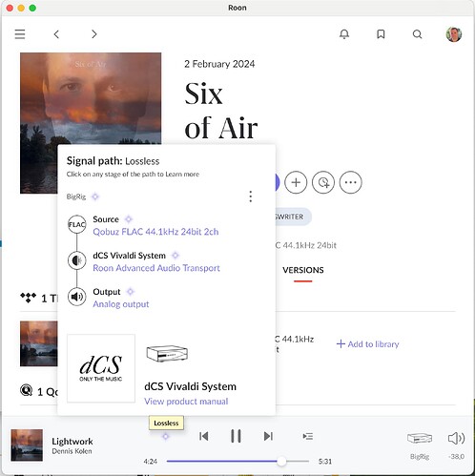The height and width of the screenshot is (476, 475).
Task: Click the dCS Only The Music logo
Action: point(101,368)
